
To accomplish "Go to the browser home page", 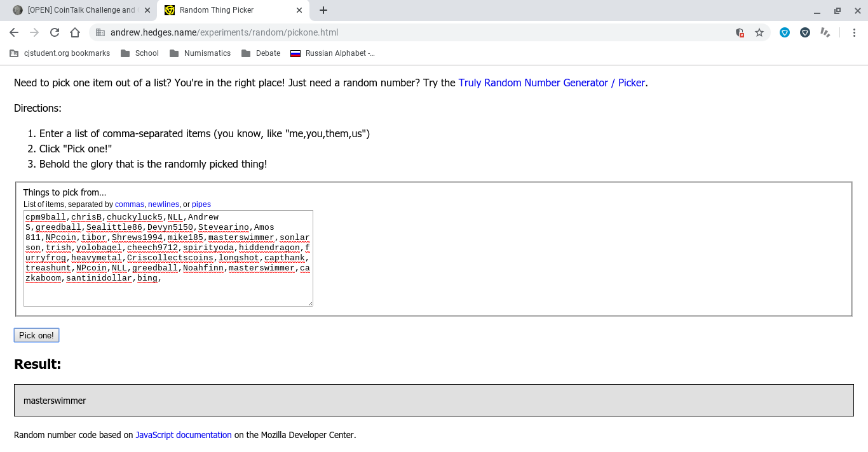I will [75, 32].
